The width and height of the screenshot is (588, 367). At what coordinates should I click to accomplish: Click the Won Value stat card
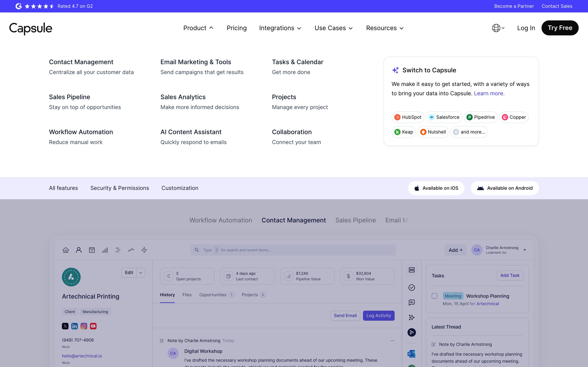367,276
